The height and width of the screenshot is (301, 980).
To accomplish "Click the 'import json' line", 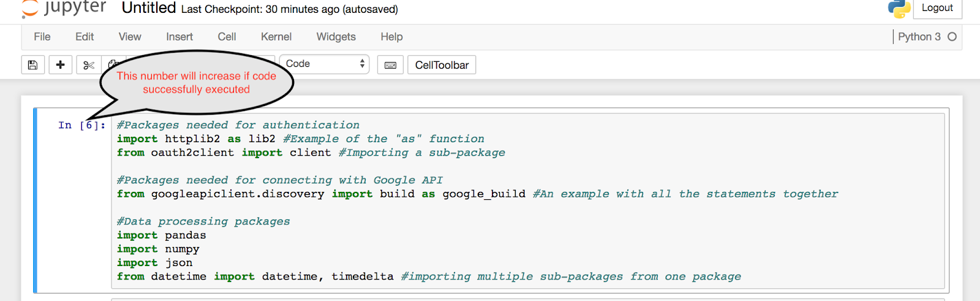I will click(x=155, y=263).
